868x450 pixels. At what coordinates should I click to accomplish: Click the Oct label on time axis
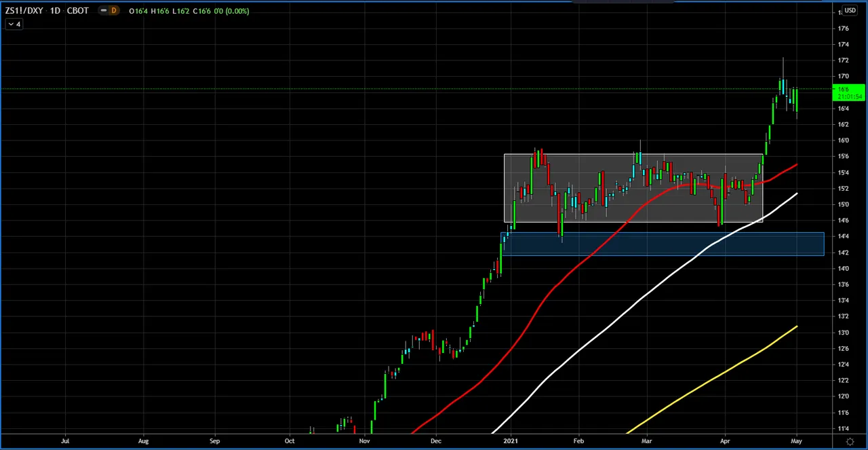(x=290, y=441)
